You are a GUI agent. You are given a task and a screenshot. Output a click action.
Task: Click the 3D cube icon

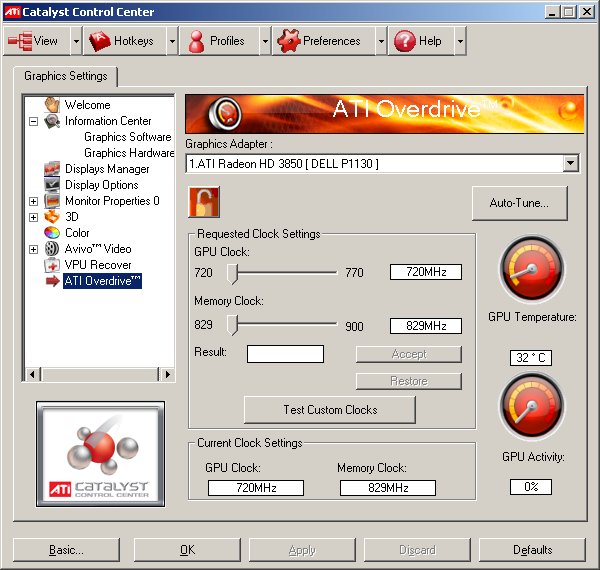click(x=52, y=217)
